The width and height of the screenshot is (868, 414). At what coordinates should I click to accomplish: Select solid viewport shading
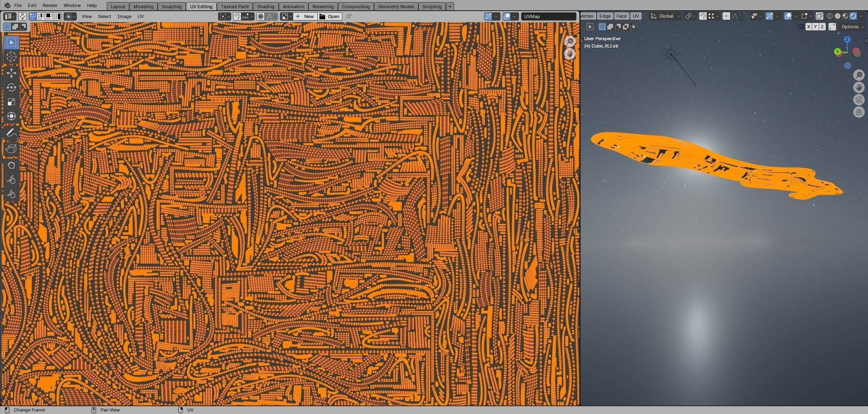838,16
